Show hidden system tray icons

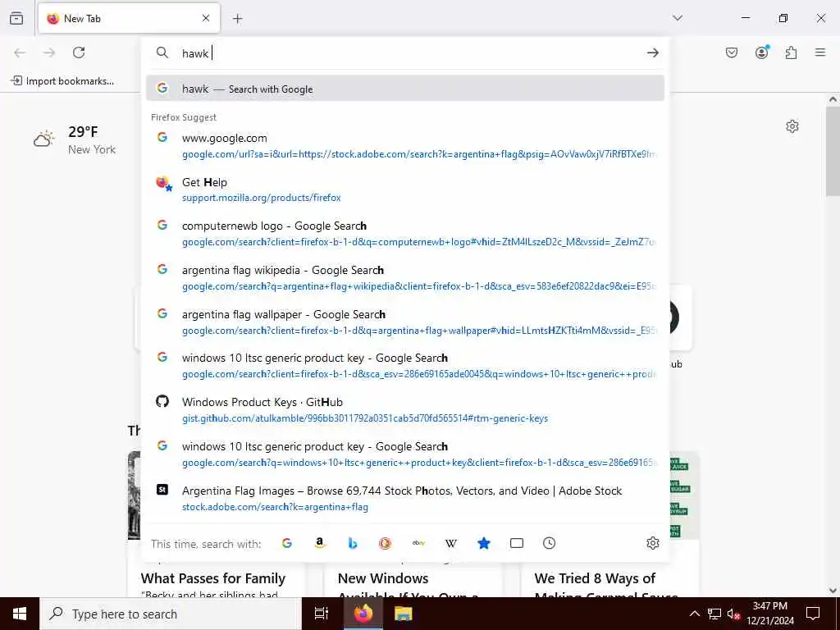pyautogui.click(x=694, y=614)
